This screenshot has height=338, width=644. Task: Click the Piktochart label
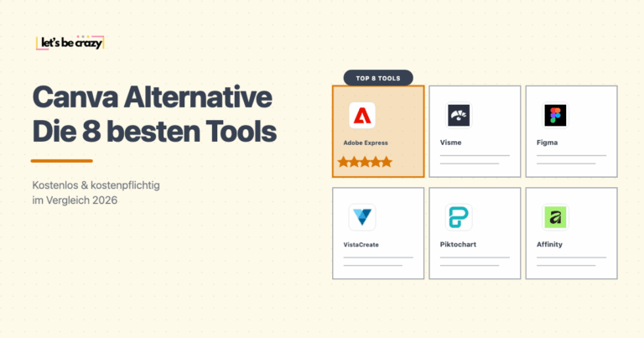tap(458, 244)
